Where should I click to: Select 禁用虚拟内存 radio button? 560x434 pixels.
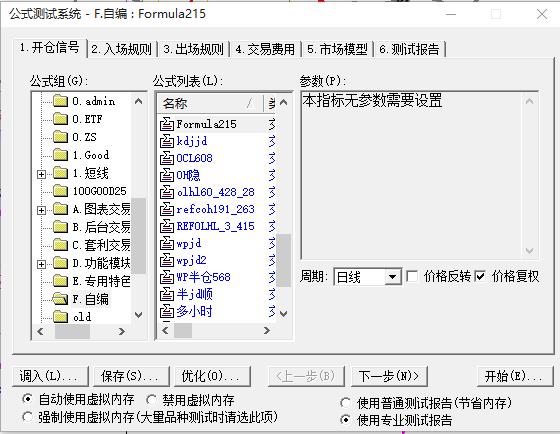tap(151, 399)
